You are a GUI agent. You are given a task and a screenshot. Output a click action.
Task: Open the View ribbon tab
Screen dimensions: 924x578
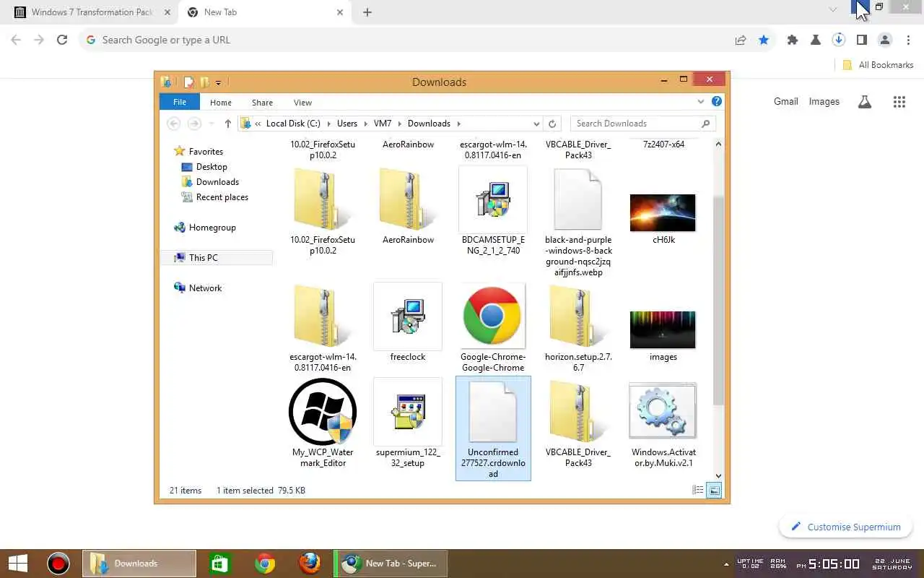pos(302,103)
